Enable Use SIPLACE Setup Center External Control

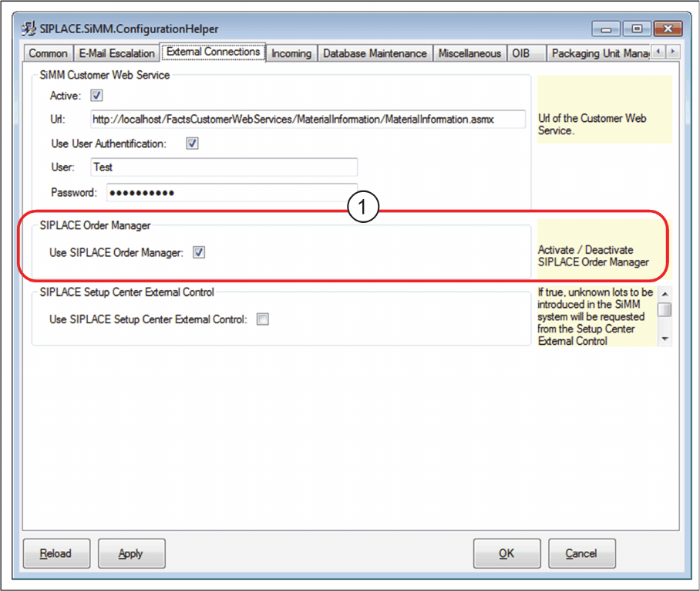pyautogui.click(x=262, y=319)
